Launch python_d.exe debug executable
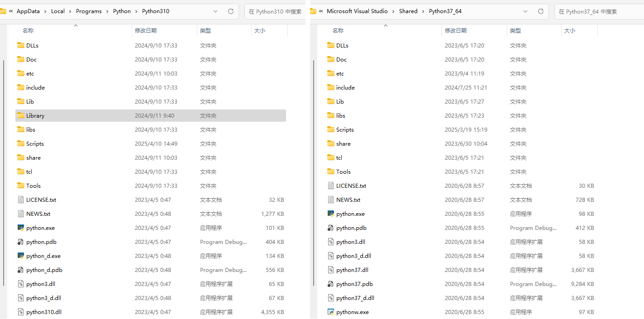This screenshot has height=319, width=644. click(43, 256)
